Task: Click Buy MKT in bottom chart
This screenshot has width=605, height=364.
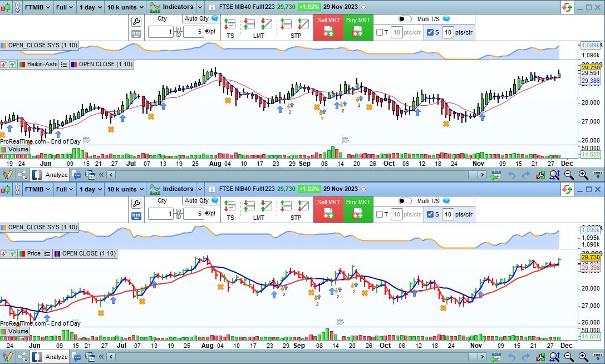Action: (x=358, y=210)
